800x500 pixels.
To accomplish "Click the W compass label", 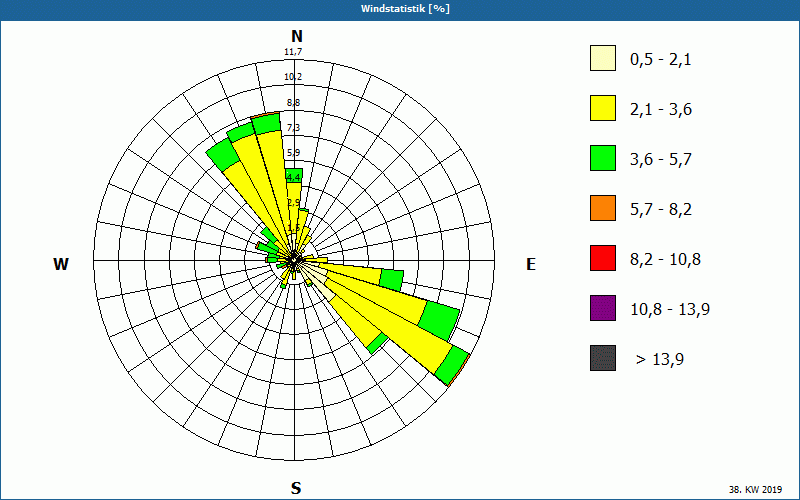I will tap(61, 264).
